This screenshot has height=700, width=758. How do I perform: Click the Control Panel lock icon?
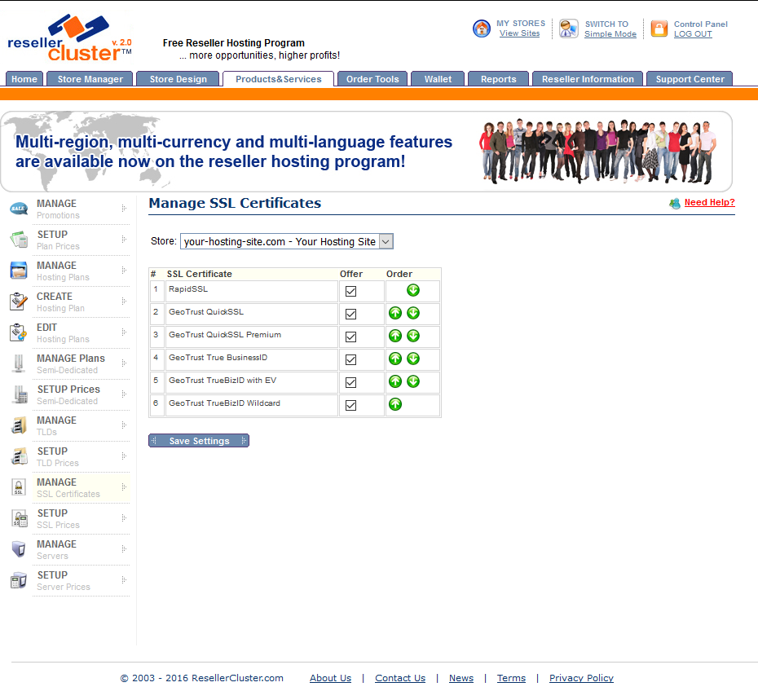point(659,29)
